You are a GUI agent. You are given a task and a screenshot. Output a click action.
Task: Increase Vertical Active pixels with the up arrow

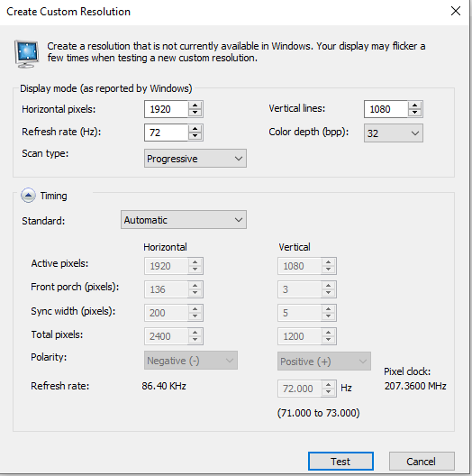click(x=328, y=262)
